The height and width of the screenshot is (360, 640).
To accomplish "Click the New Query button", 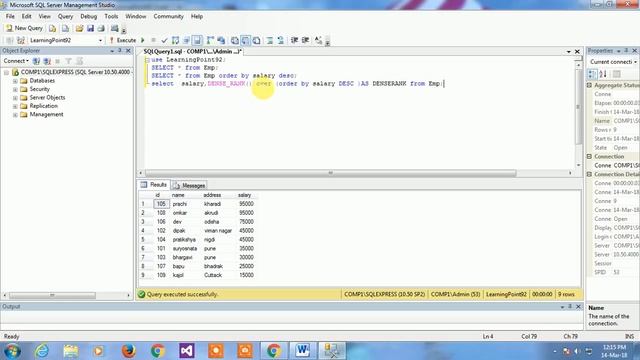I will (24, 28).
